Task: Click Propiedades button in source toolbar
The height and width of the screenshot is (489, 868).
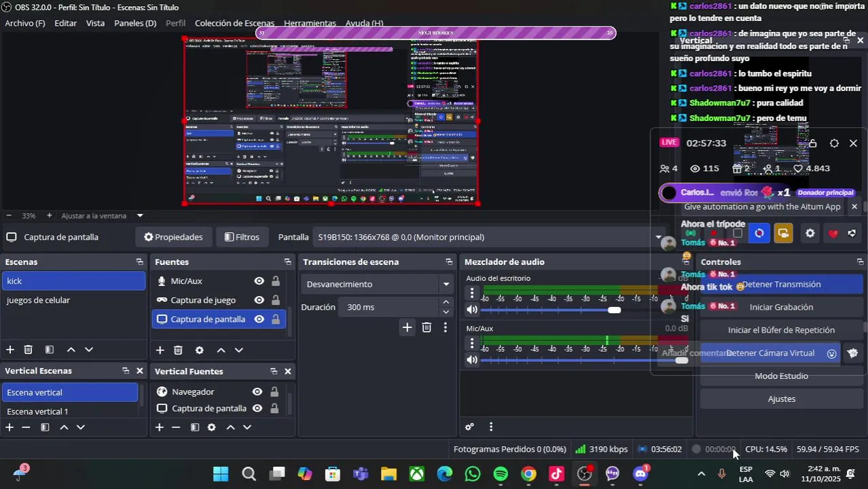Action: click(173, 237)
